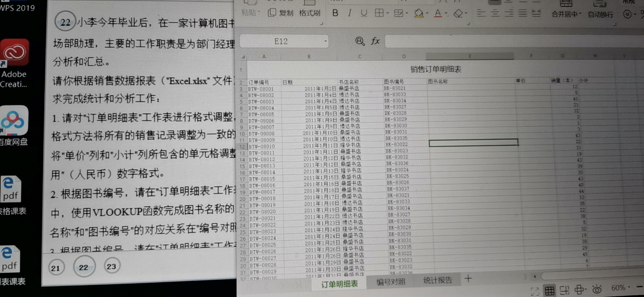Toggle Reading Mode crosshair icon
644x297 pixels.
pyautogui.click(x=579, y=290)
